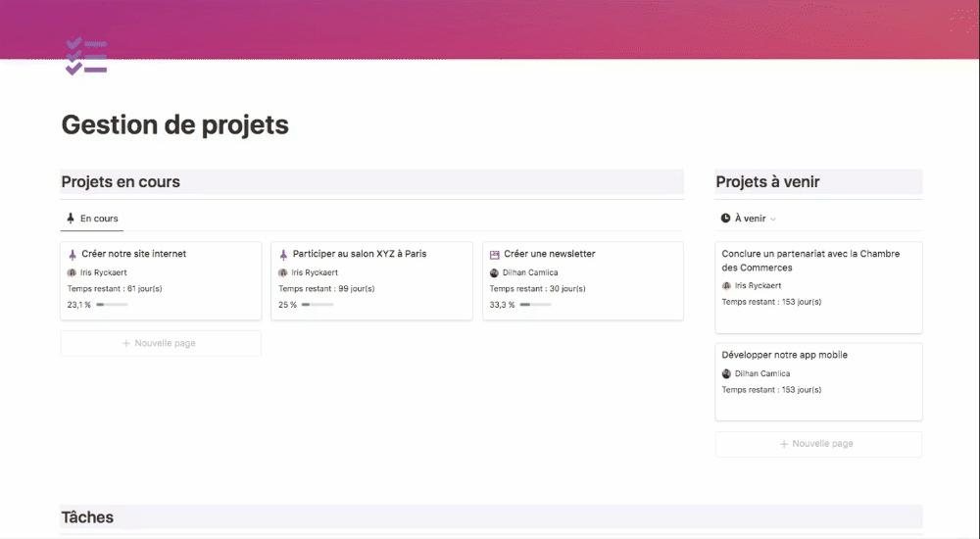Click the 33,3 % progress bar
980x539 pixels.
tap(535, 305)
